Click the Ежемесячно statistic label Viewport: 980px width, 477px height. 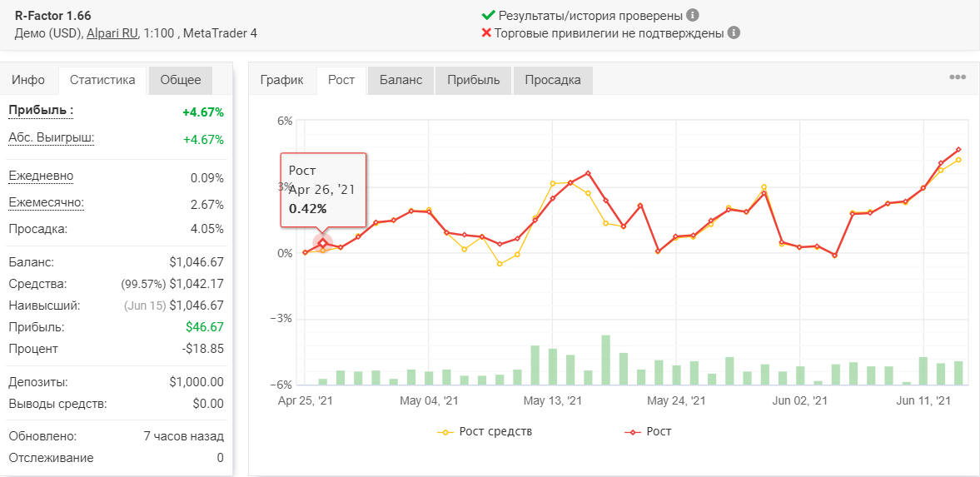pyautogui.click(x=47, y=203)
